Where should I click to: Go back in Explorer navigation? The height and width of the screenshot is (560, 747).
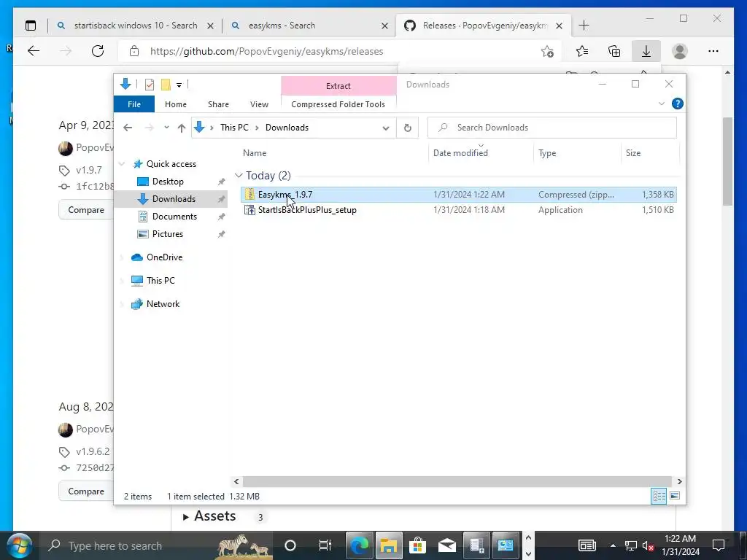point(128,128)
